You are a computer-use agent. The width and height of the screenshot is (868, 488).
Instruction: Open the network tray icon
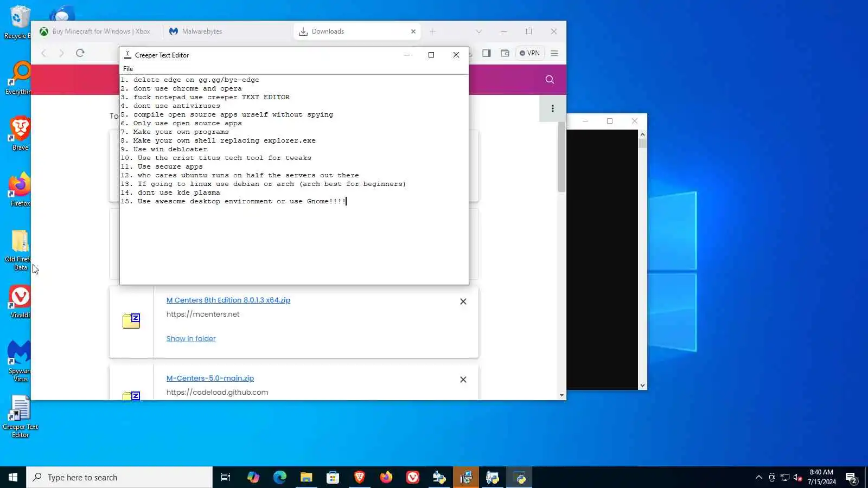(x=785, y=478)
